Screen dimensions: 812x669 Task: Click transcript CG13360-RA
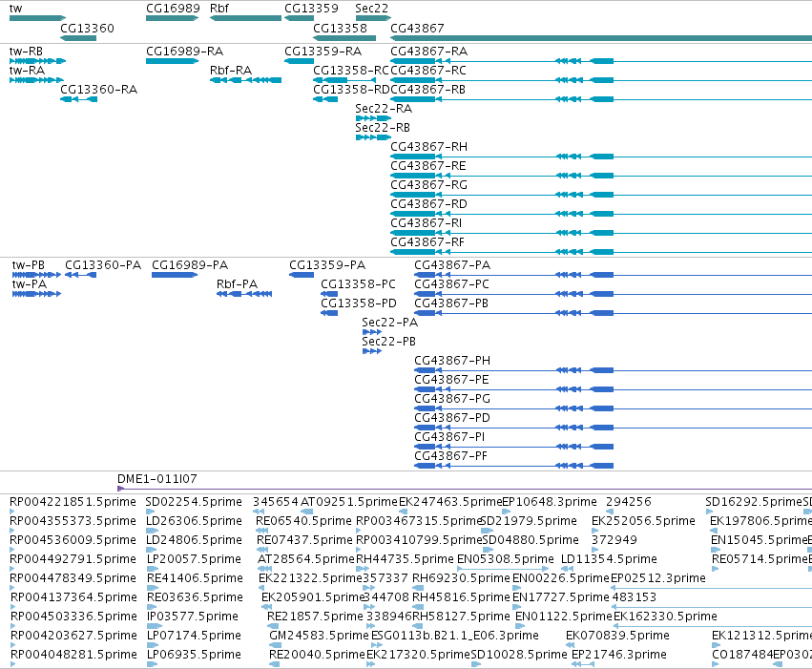point(99,90)
